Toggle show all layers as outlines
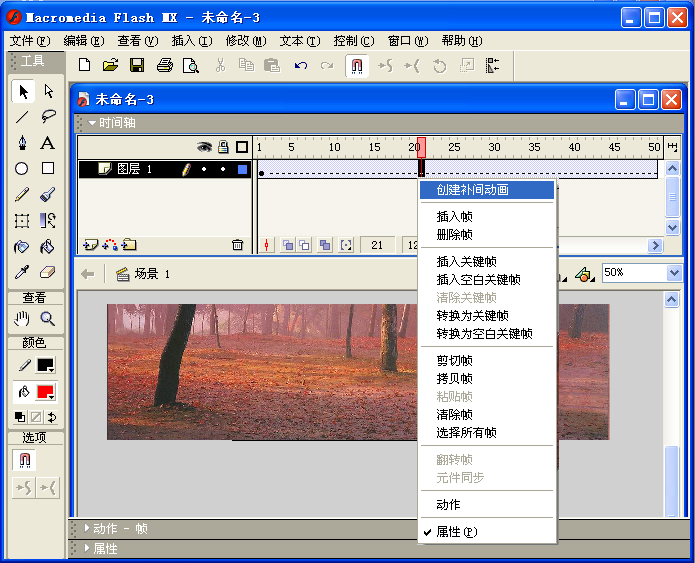Viewport: 695px width, 563px height. (x=242, y=147)
